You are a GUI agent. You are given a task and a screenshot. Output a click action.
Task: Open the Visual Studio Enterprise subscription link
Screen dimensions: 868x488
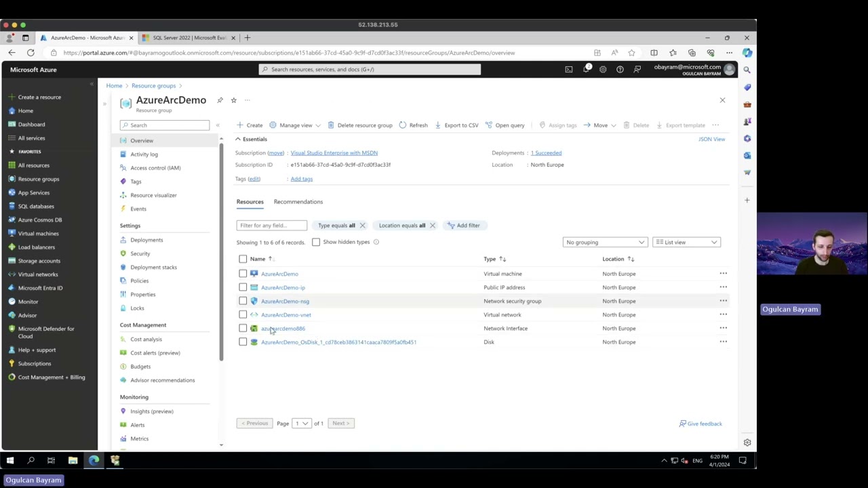point(334,152)
